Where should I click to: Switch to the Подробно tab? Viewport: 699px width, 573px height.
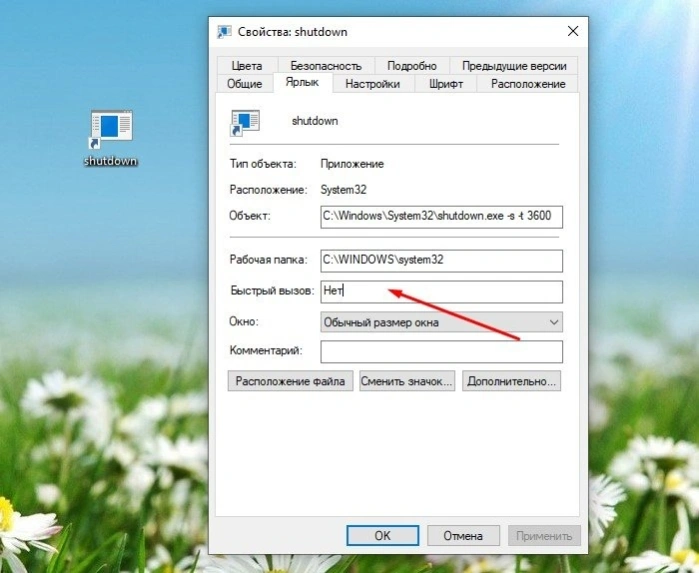tap(412, 66)
